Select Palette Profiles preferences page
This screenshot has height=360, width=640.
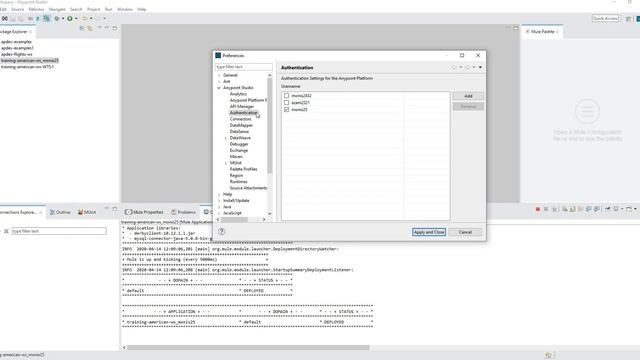(x=243, y=169)
